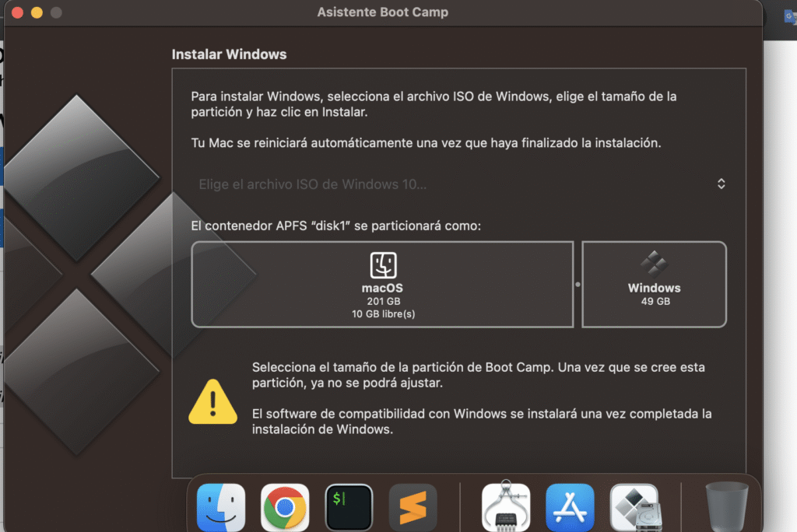Minimize the Asistente Boot Camp window
This screenshot has height=532, width=797.
[37, 12]
